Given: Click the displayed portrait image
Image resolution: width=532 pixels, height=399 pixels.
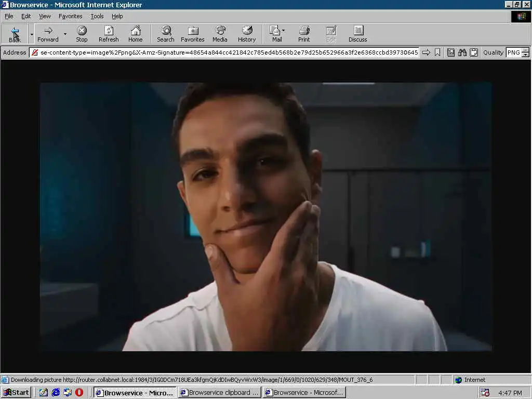Looking at the screenshot, I should [x=266, y=217].
